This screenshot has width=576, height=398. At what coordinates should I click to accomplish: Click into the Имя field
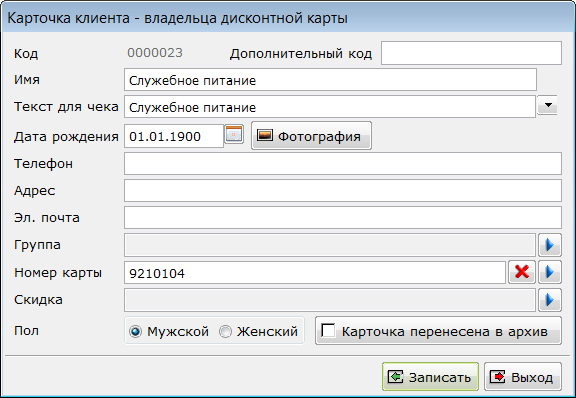[330, 80]
